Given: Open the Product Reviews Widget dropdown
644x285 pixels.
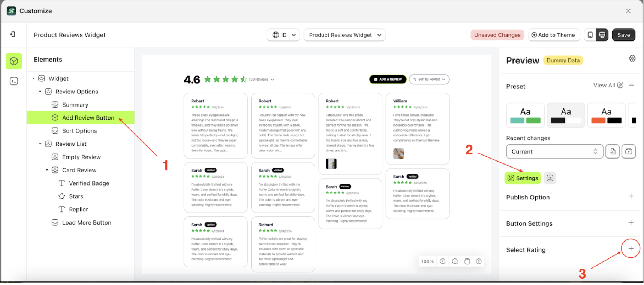Looking at the screenshot, I should 344,35.
